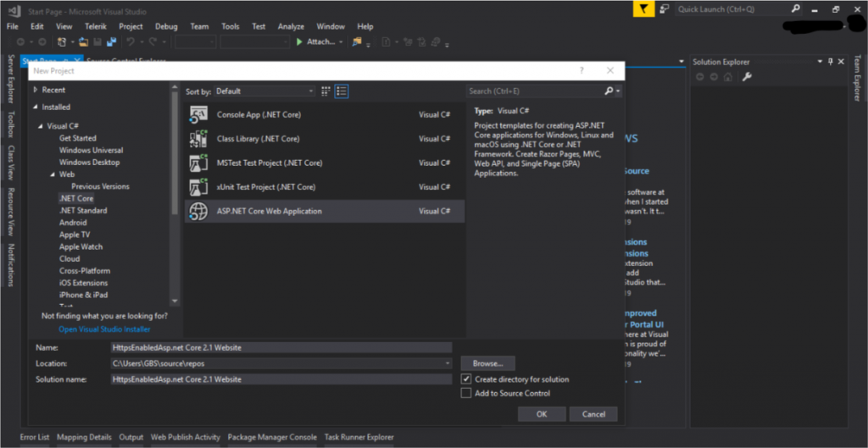
Task: Click the help question mark in New Project dialog
Action: [x=581, y=71]
